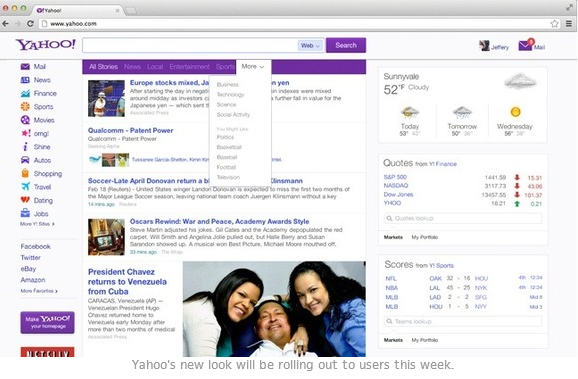This screenshot has width=578, height=379.
Task: Click the Movies film reel icon
Action: pyautogui.click(x=25, y=120)
